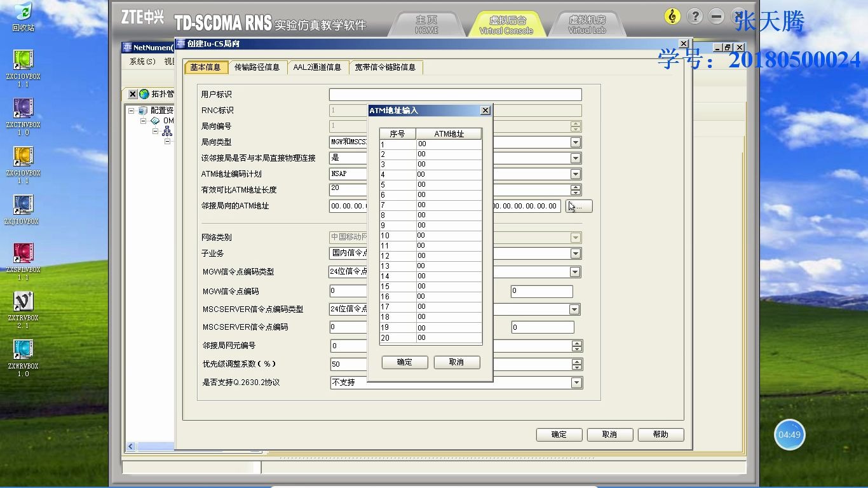Open the ZXC10VBOX 1.1 desktop shortcut
The height and width of the screenshot is (488, 868).
tap(23, 68)
